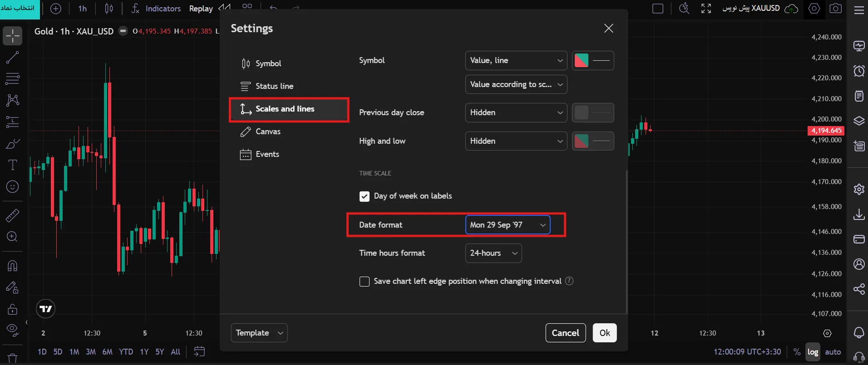Switch to Status line settings tab
868x365 pixels.
coord(289,86)
